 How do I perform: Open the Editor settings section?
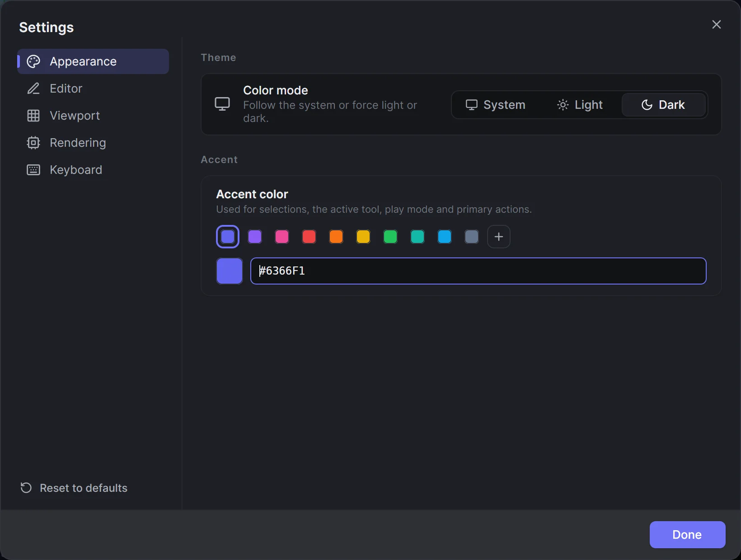(x=93, y=89)
